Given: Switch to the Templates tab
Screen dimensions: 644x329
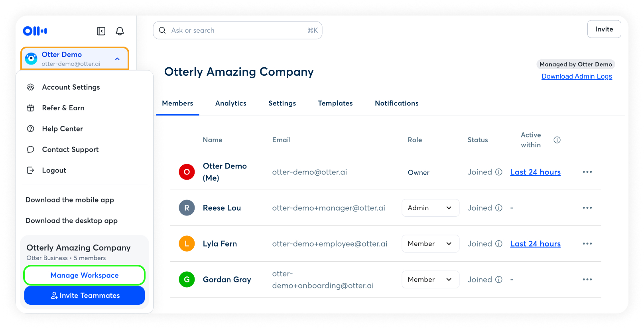Looking at the screenshot, I should [x=335, y=103].
